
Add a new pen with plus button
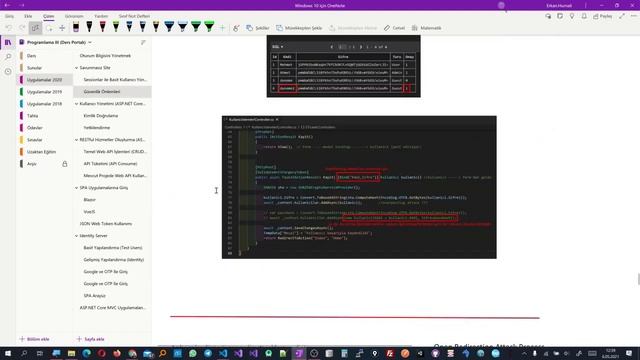222,28
